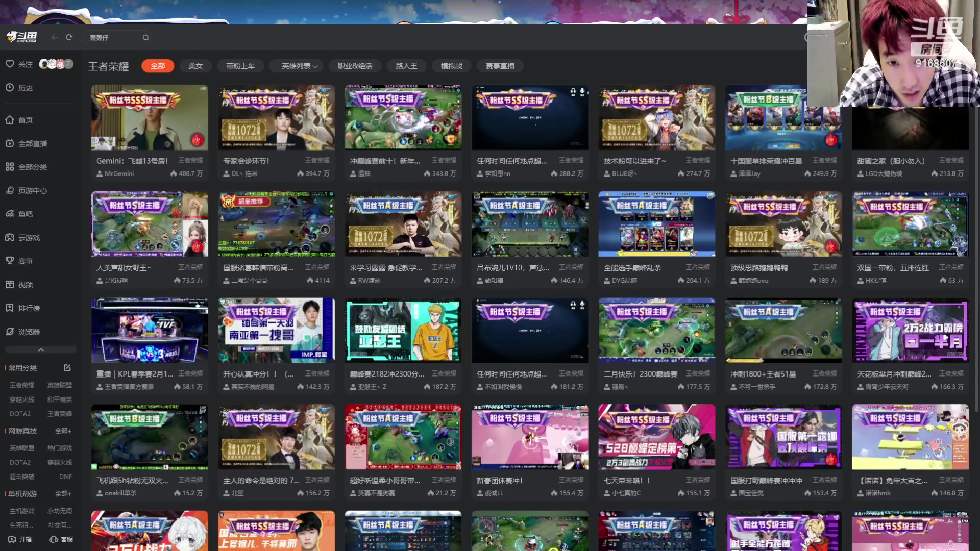Viewport: 980px width, 551px height.
Task: Open 视频 videos section
Action: tap(19, 284)
